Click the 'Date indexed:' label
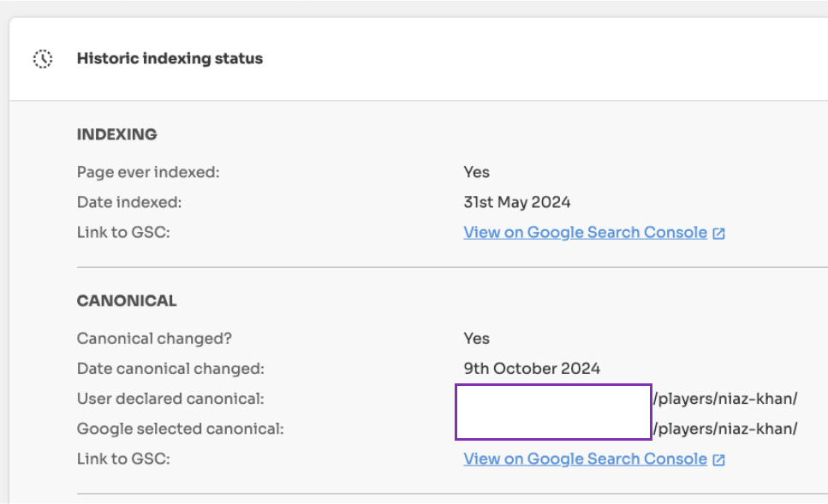 click(129, 202)
